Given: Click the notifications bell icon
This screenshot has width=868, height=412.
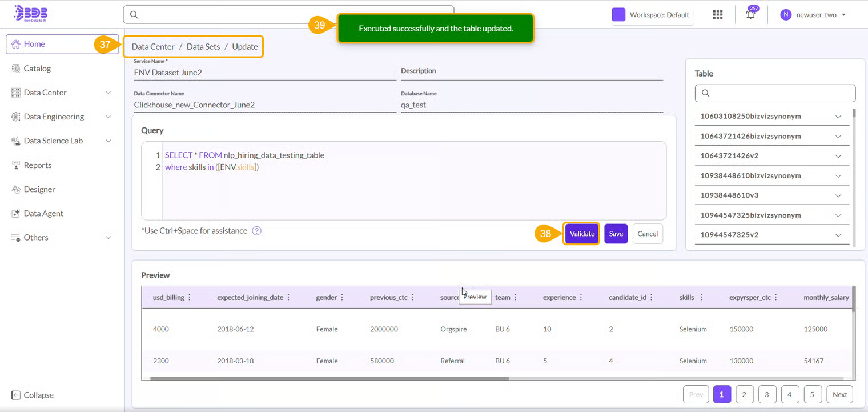Looking at the screenshot, I should [750, 15].
